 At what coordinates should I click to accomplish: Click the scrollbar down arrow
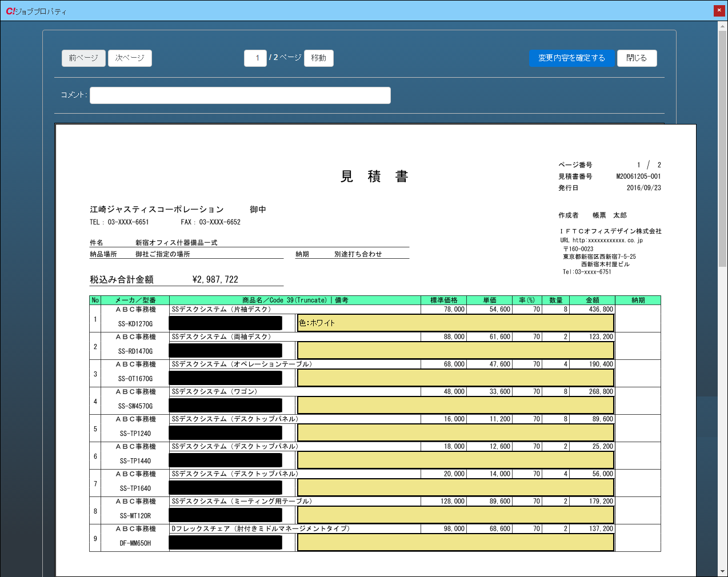coord(723,571)
